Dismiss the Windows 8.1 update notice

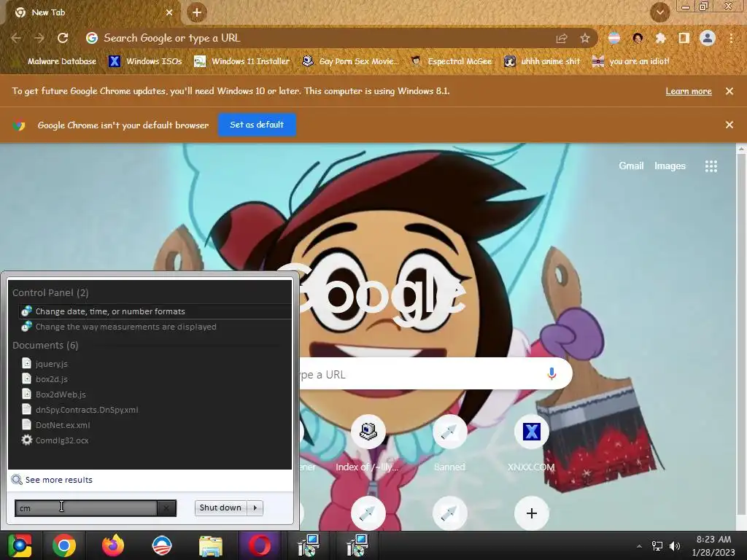729,91
